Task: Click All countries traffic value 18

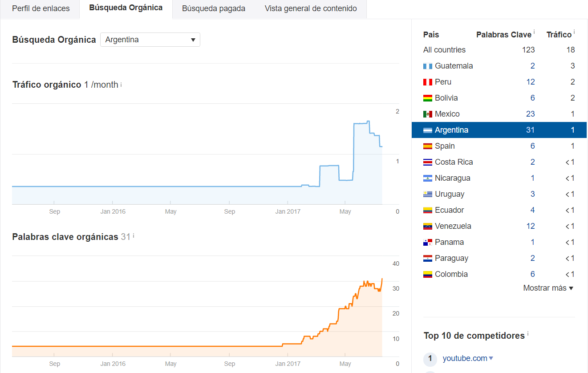Action: (571, 50)
